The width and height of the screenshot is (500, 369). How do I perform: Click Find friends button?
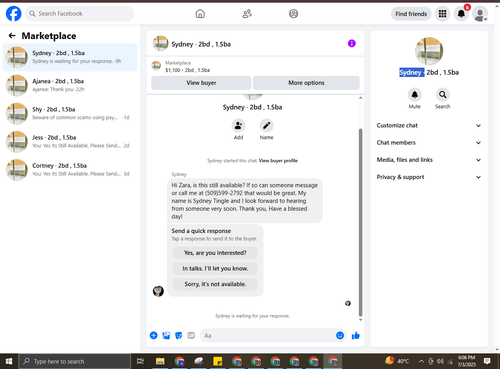point(411,14)
